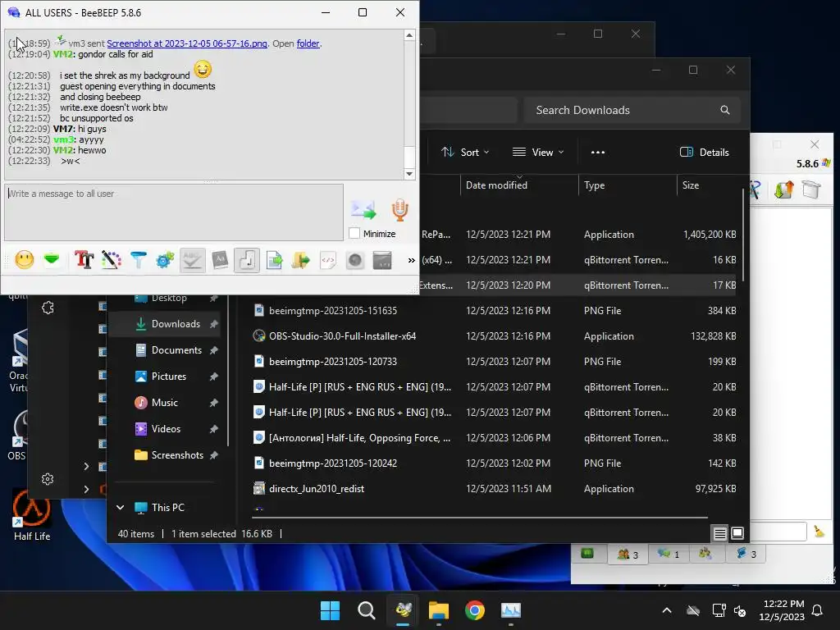Select the beeimgtmp-20231205-151635 file
The height and width of the screenshot is (630, 840).
pos(494,311)
